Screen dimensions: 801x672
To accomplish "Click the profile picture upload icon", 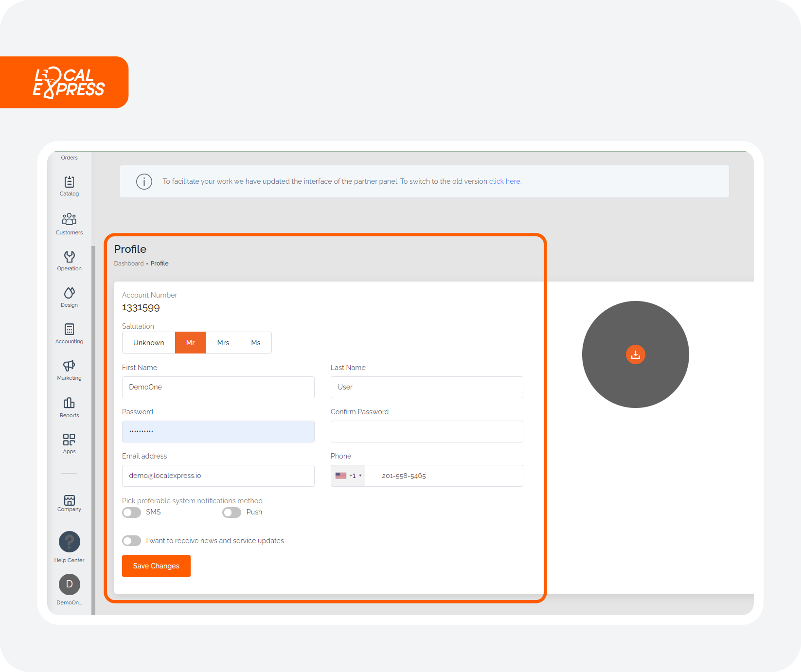I will pos(635,354).
